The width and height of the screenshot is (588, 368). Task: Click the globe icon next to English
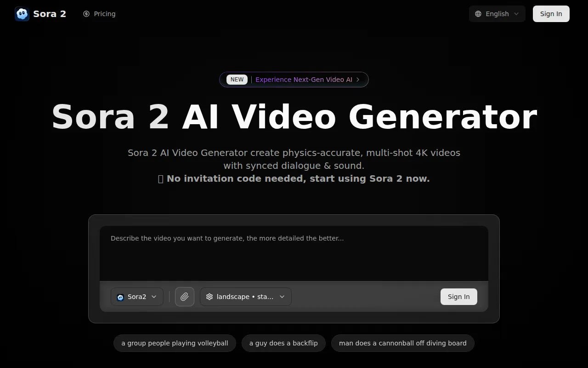coord(478,14)
